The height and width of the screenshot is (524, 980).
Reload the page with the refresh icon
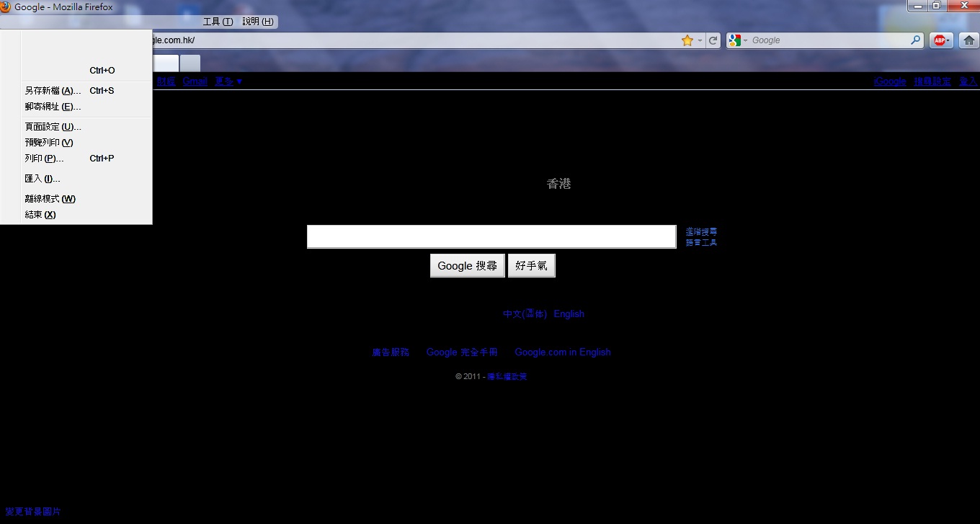click(713, 40)
